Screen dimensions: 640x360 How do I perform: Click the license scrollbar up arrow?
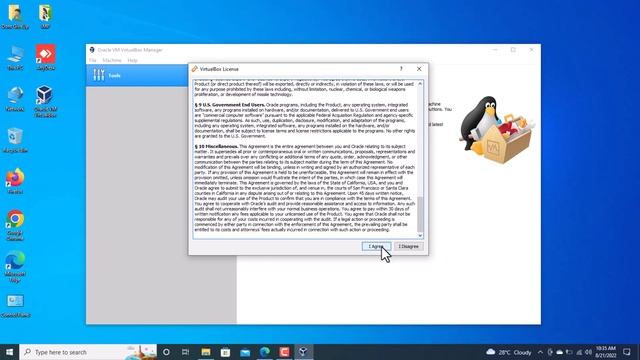(x=420, y=84)
